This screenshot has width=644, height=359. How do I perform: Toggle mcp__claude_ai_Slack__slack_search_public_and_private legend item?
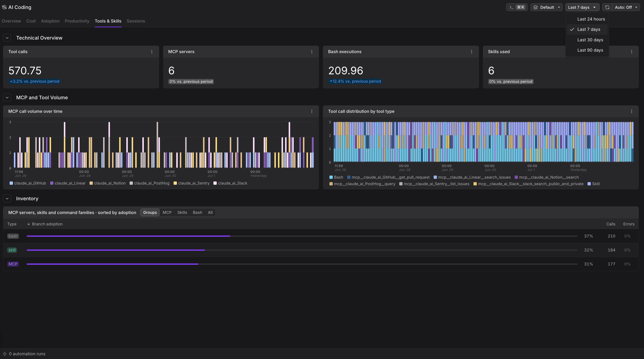(528, 184)
